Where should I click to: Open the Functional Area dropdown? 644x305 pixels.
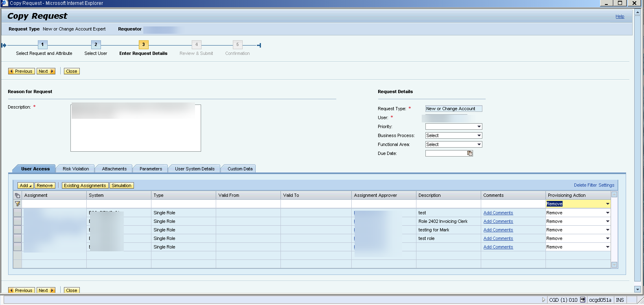[x=479, y=144]
